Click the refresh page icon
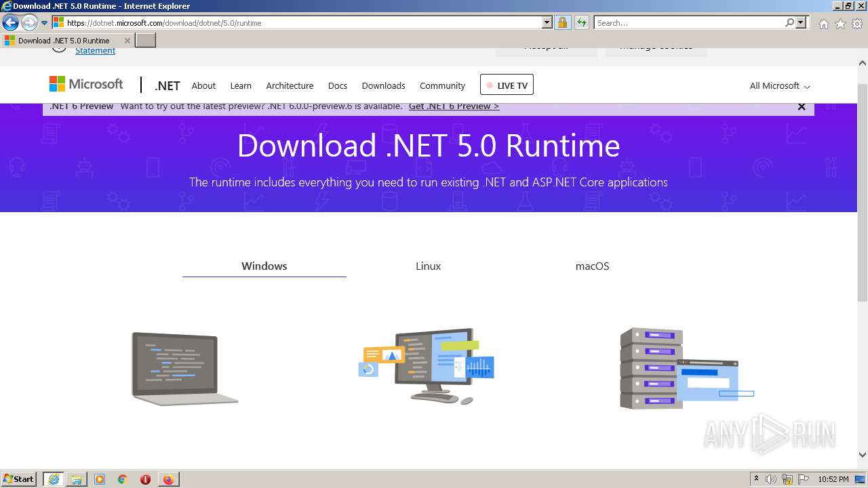Image resolution: width=868 pixels, height=488 pixels. 582,23
